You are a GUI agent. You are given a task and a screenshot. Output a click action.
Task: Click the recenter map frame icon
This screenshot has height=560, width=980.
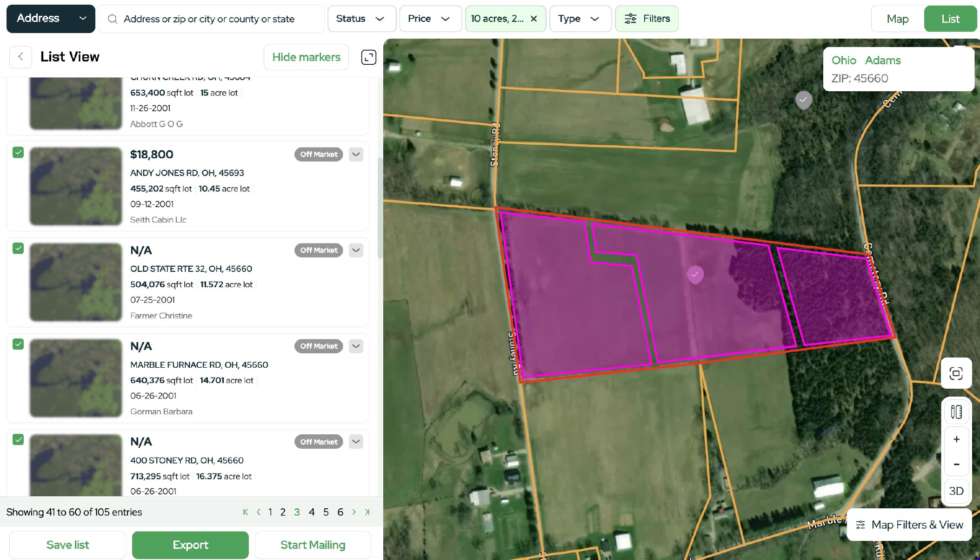956,373
